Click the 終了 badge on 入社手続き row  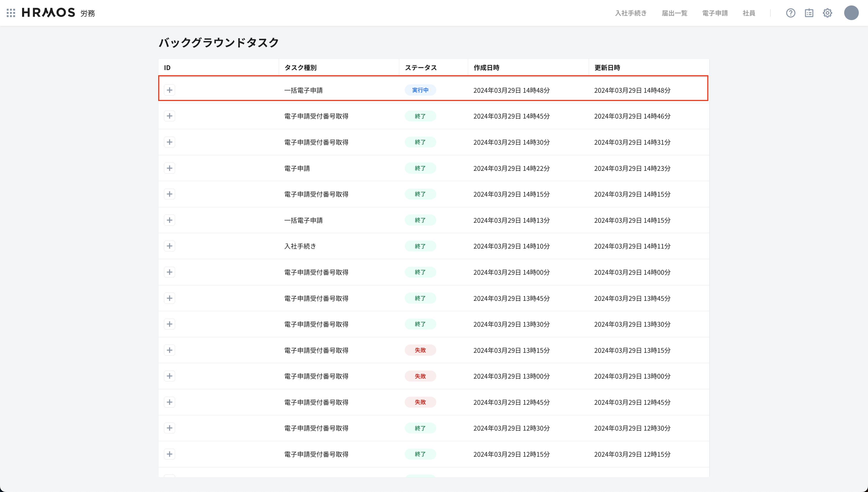(420, 246)
